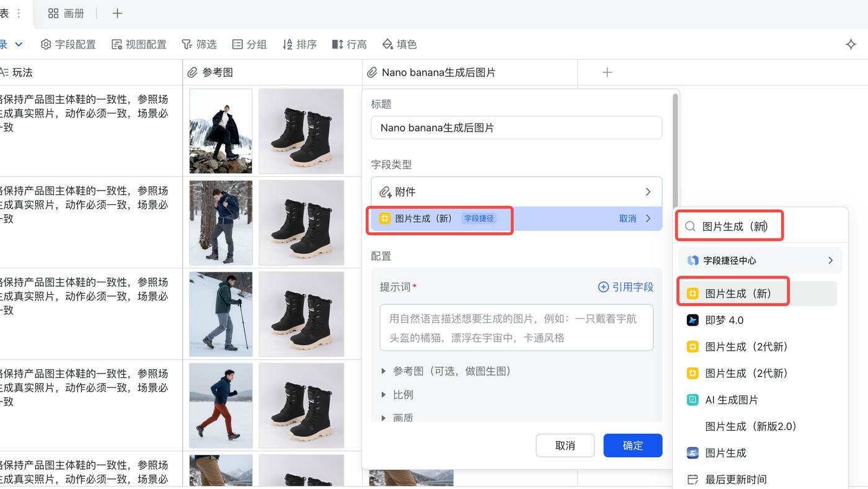
Task: Open the 字段捷径中心 shortcut center
Action: pos(760,261)
